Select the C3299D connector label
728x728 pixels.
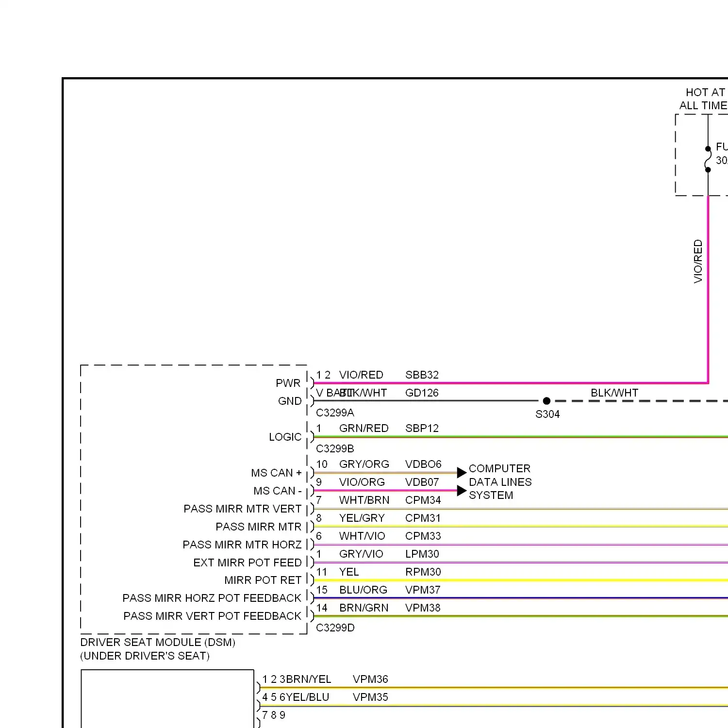coord(335,628)
